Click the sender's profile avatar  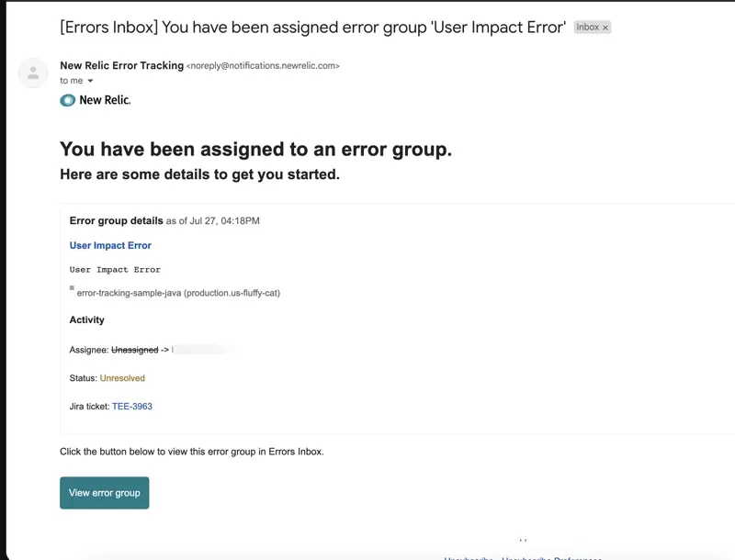(x=33, y=73)
